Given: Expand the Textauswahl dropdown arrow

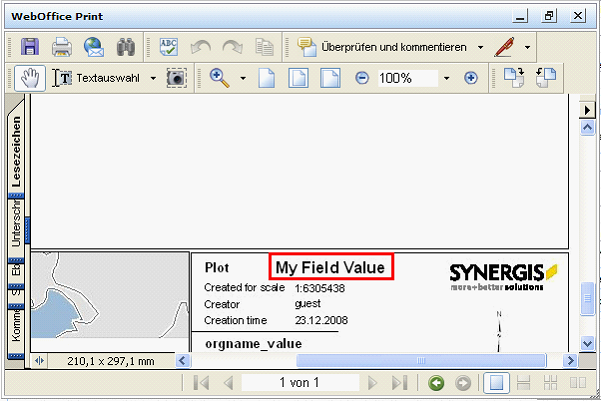Looking at the screenshot, I should tap(153, 79).
